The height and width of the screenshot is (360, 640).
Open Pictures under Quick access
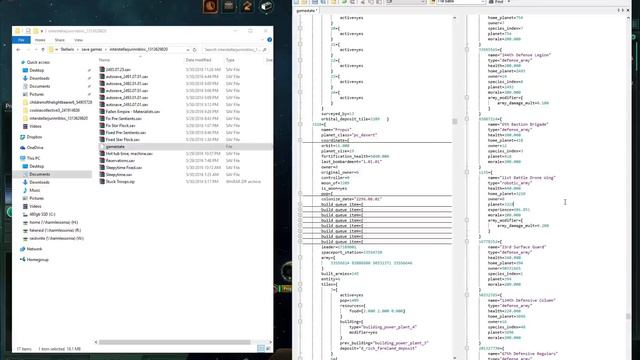(36, 94)
